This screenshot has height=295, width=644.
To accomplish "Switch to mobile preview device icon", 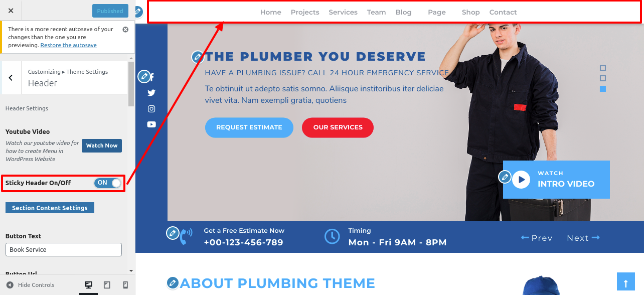I will 125,285.
